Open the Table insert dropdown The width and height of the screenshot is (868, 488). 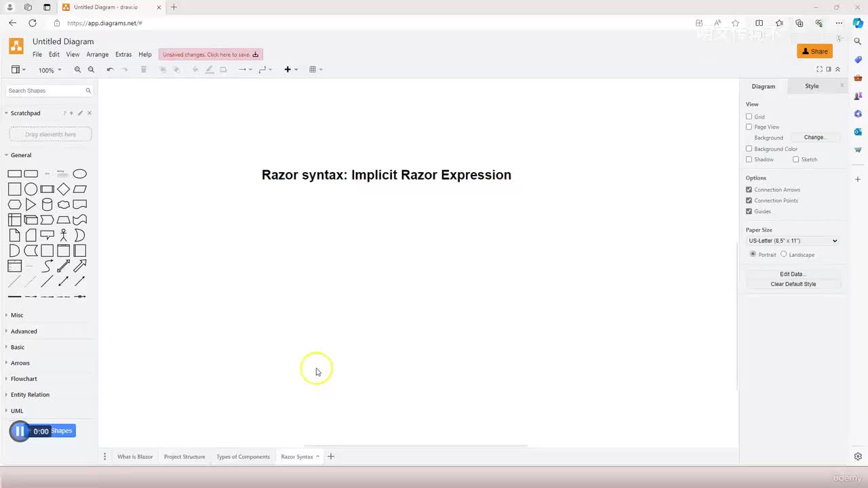pyautogui.click(x=315, y=70)
